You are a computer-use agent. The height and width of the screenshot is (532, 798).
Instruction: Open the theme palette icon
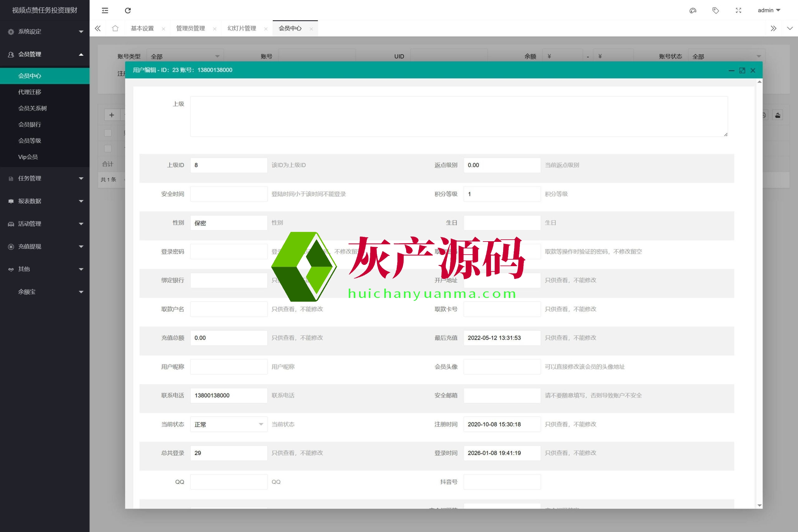[693, 11]
